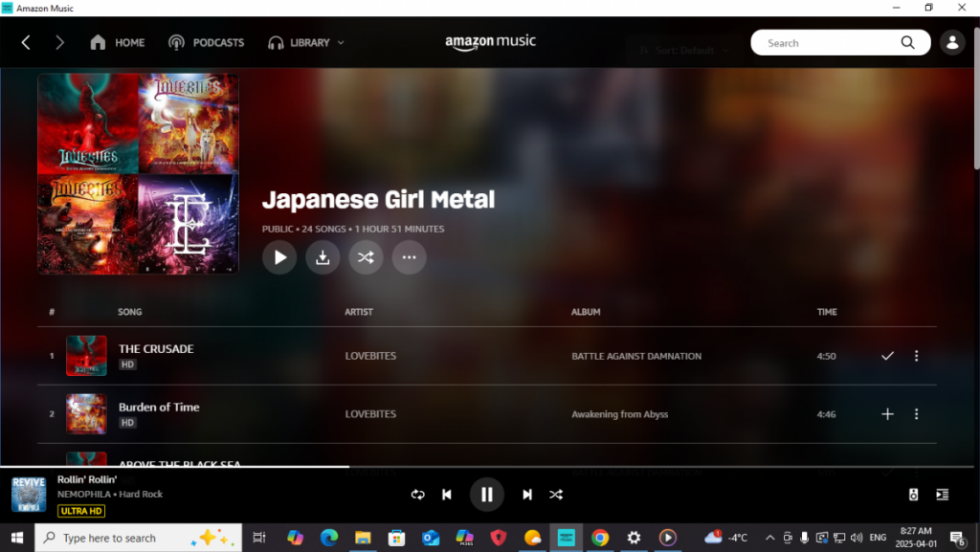The width and height of the screenshot is (980, 552).
Task: Click the TIME column header
Action: pos(827,312)
